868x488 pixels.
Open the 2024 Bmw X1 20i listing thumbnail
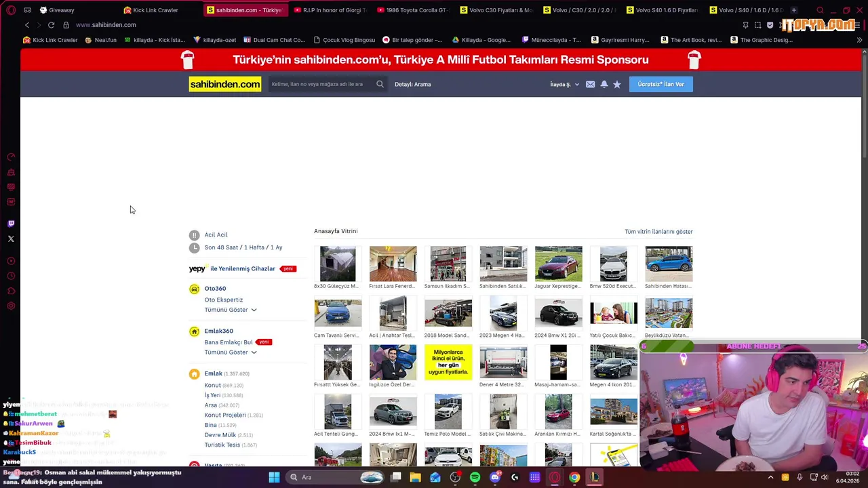click(x=558, y=313)
